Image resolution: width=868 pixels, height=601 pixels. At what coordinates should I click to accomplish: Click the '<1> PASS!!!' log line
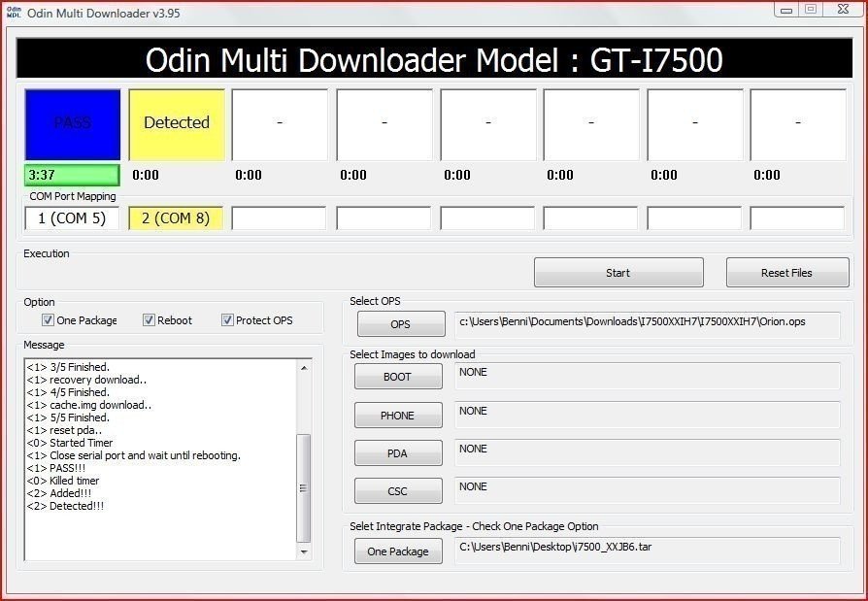point(56,468)
